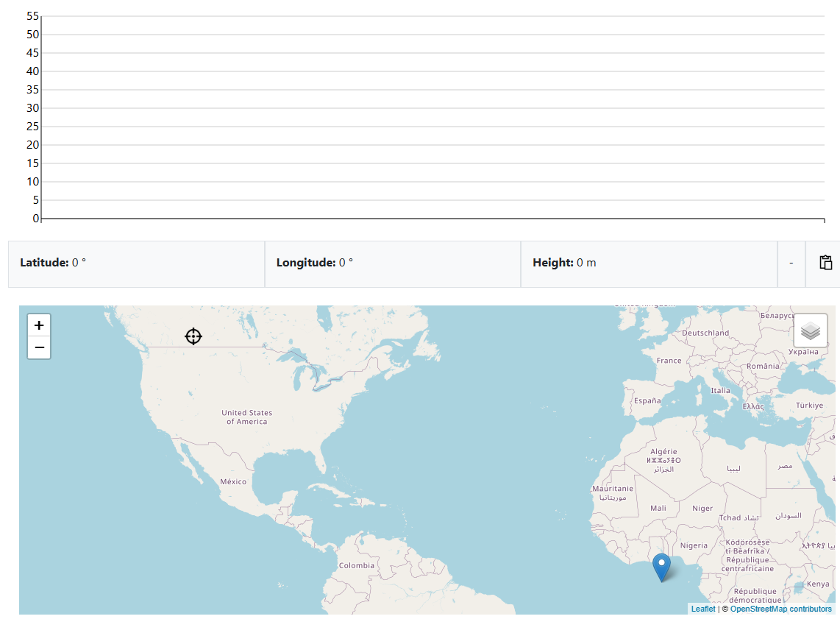Open the Leaflet attribution link
Viewport: 840px width, 619px height.
click(702, 609)
